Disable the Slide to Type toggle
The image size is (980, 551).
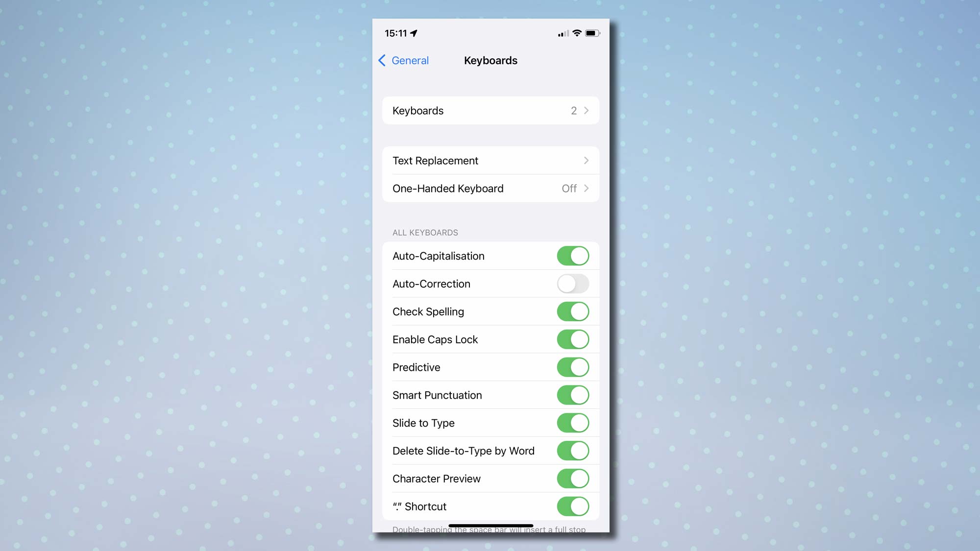pos(572,423)
